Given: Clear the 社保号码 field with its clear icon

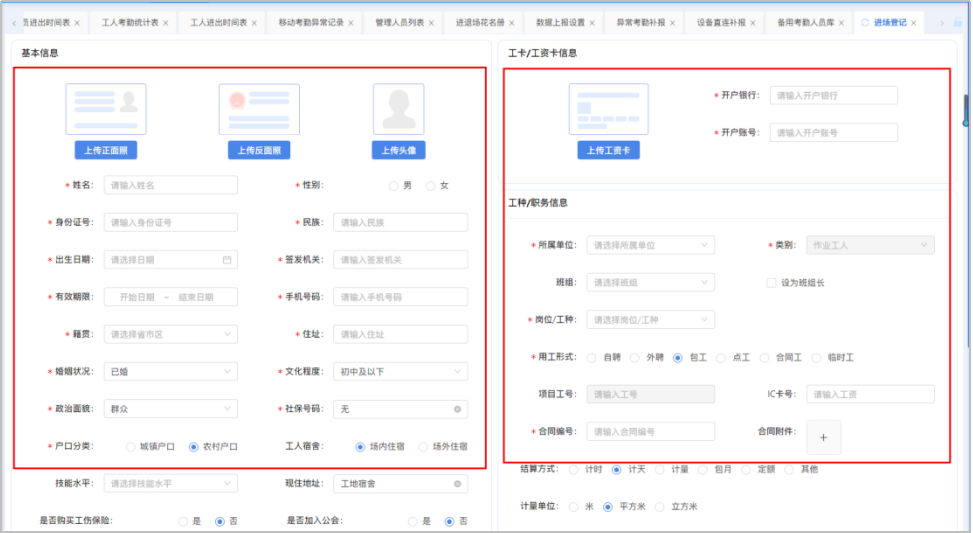Looking at the screenshot, I should pyautogui.click(x=457, y=409).
